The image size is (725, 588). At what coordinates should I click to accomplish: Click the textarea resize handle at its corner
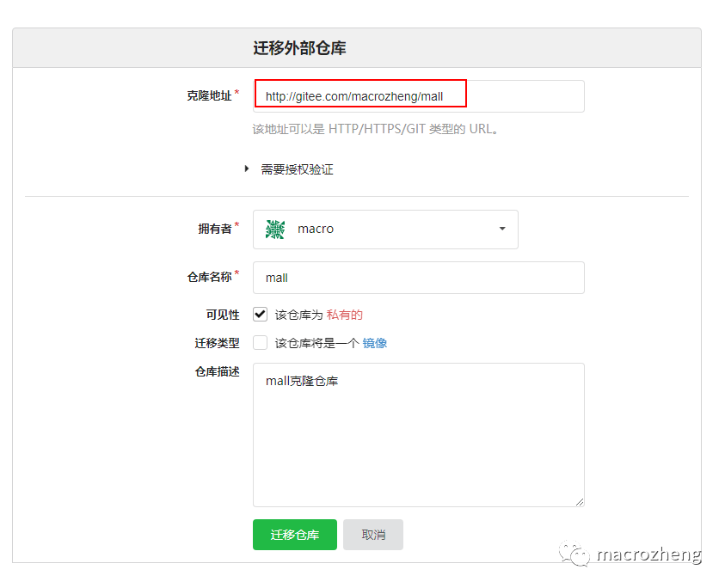[x=580, y=502]
